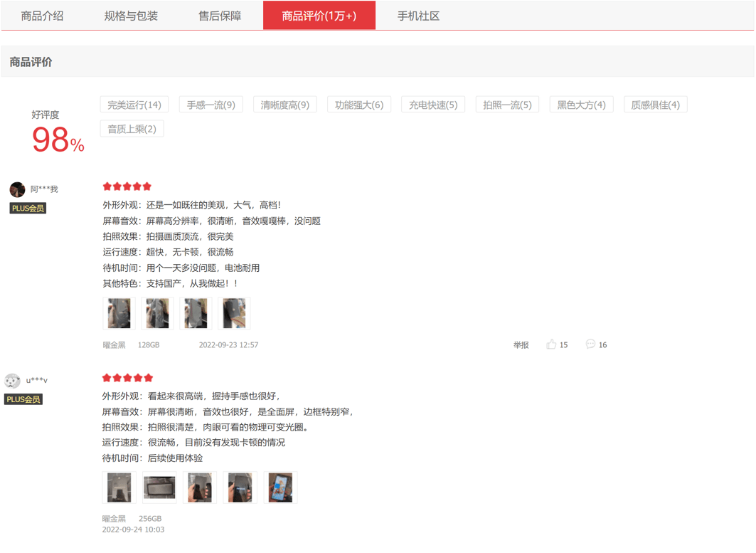This screenshot has height=553, width=756.
Task: Click date 2022-09-23 12:57
Action: coord(228,345)
